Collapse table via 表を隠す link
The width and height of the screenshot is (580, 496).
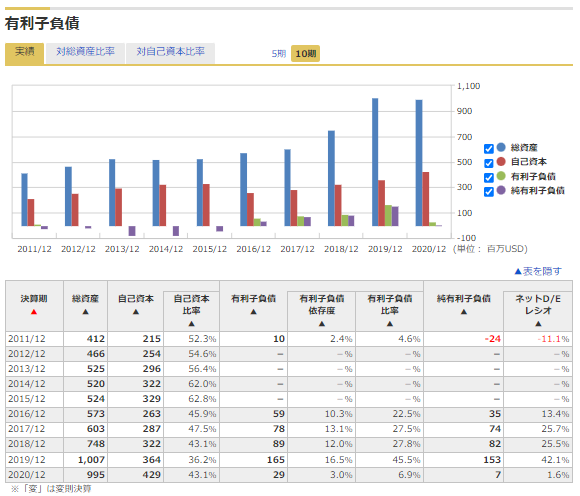538,271
